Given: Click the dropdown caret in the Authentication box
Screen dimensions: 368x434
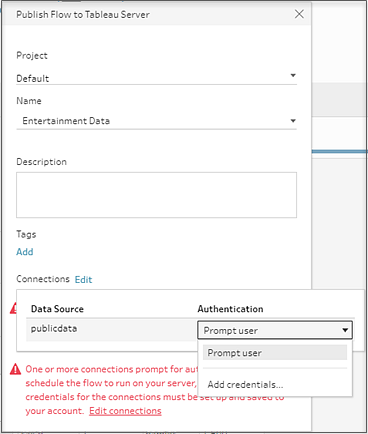Looking at the screenshot, I should tap(345, 330).
